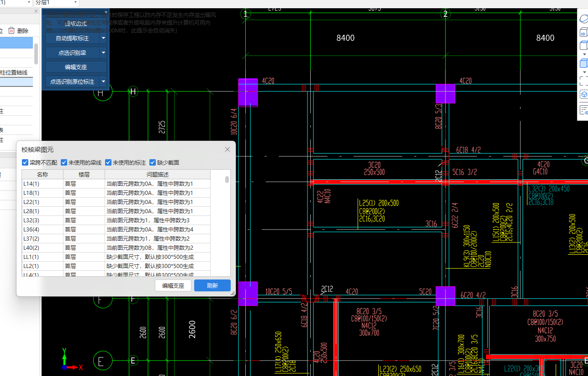The image size is (588, 376).
Task: Click 编辑支座 button in the 校核梁图元 dialog
Action: (x=173, y=285)
